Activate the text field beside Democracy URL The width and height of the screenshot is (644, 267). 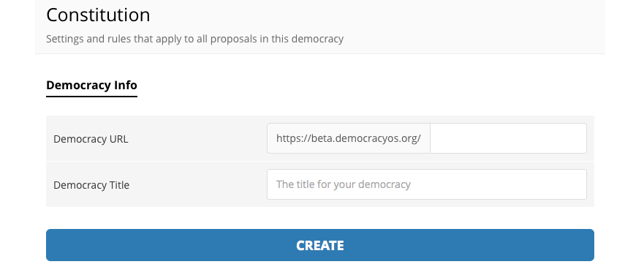pos(508,138)
